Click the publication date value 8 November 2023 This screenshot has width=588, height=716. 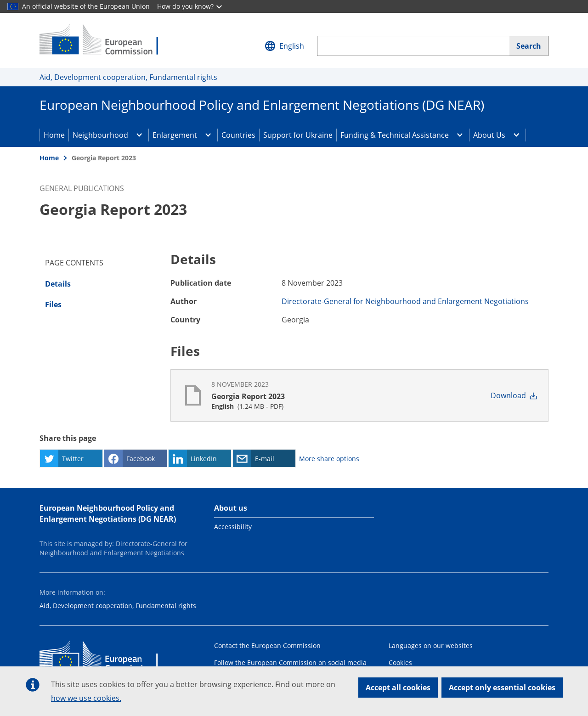[312, 283]
